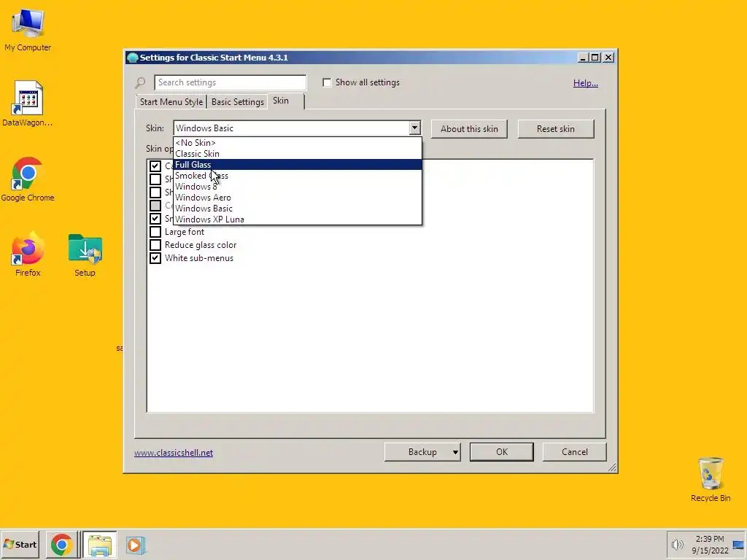Open the DataWagon desktop shortcut
Screen dimensions: 747x560
click(x=28, y=104)
